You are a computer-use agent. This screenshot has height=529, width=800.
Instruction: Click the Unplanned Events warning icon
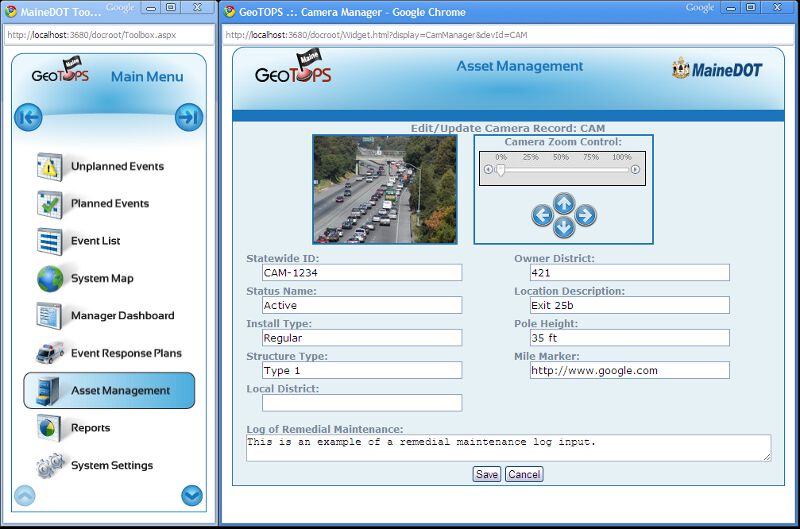point(49,166)
